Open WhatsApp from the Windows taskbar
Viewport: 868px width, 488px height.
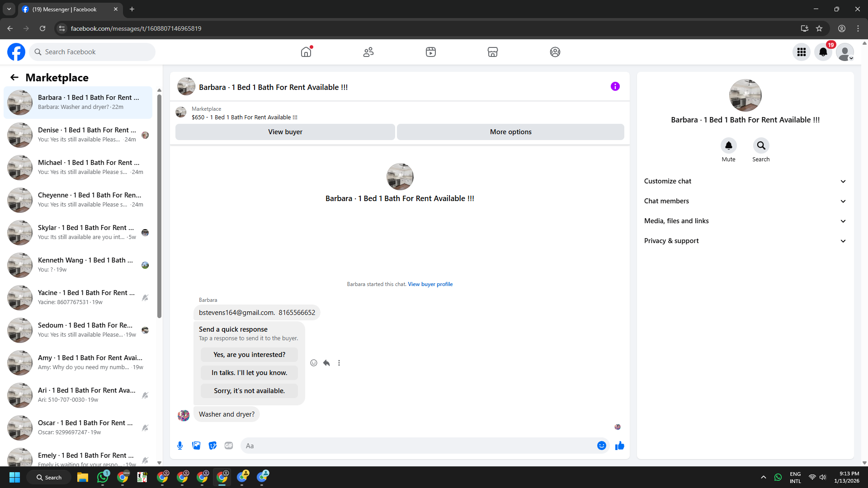103,477
